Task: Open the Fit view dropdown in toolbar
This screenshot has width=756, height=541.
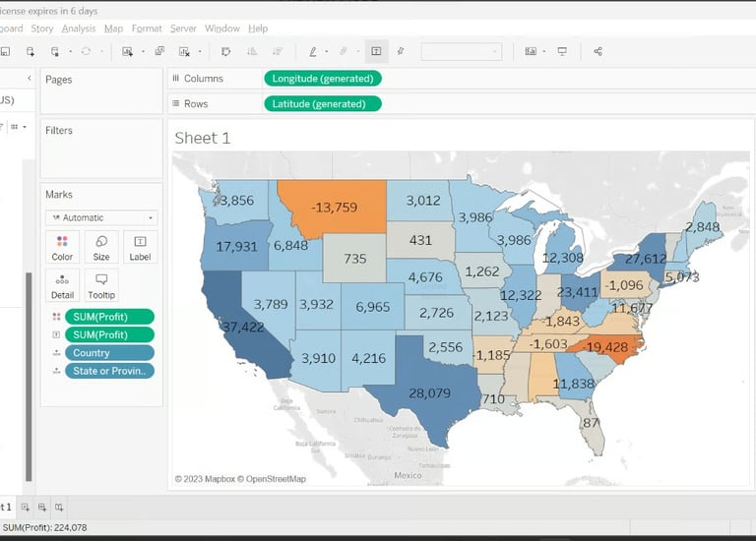Action: pyautogui.click(x=462, y=51)
